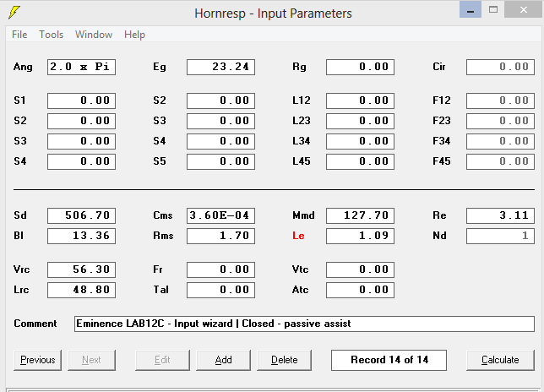544x392 pixels.
Task: Click the Vrc field with 56.30
Action: click(82, 269)
